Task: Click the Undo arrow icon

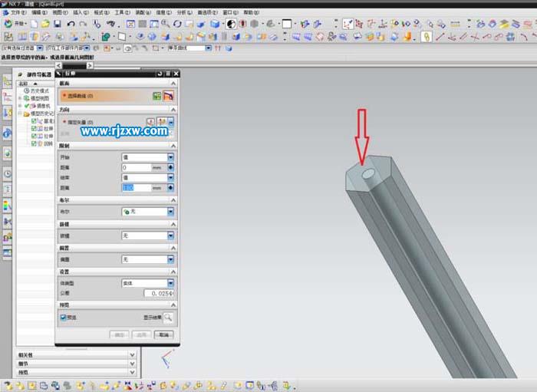Action: click(x=71, y=24)
